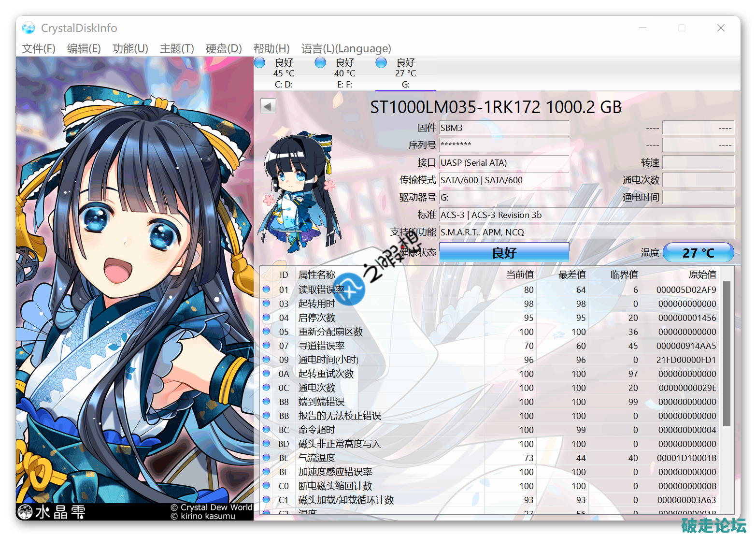This screenshot has height=536, width=756.
Task: Click the status dot for attribute 05 重新分配扇区数
Action: [x=266, y=332]
